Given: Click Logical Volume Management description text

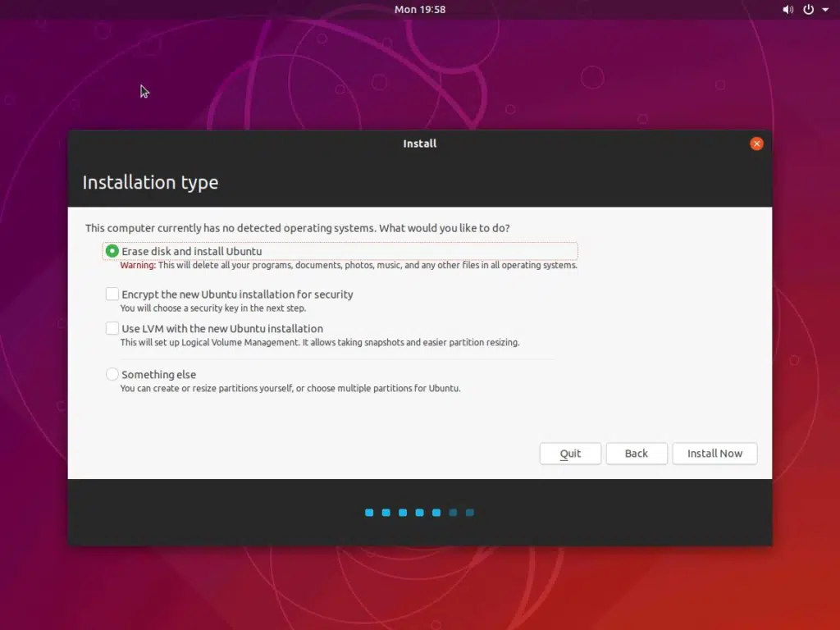Looking at the screenshot, I should tap(320, 342).
